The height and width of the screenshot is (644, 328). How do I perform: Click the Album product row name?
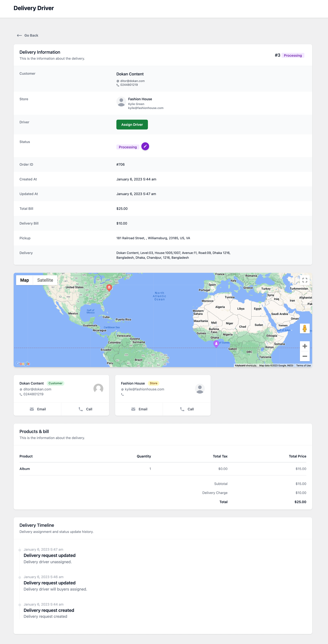(x=25, y=469)
